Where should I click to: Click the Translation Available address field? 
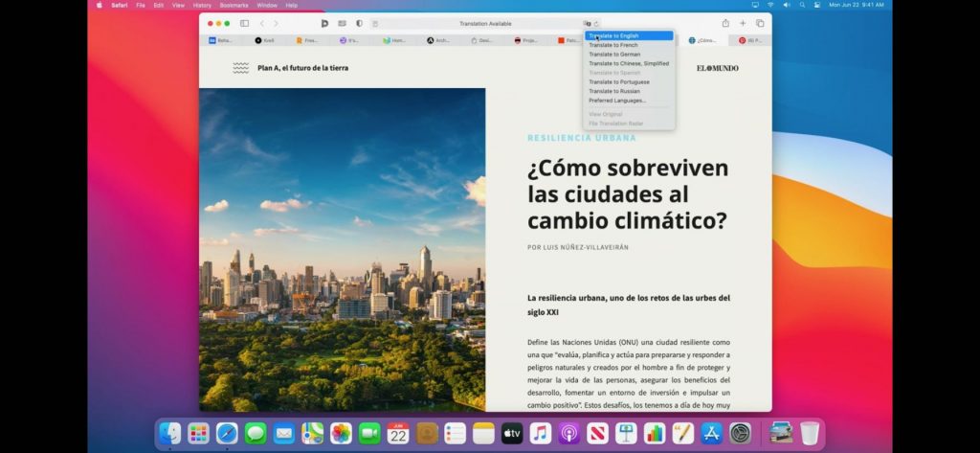tap(485, 24)
